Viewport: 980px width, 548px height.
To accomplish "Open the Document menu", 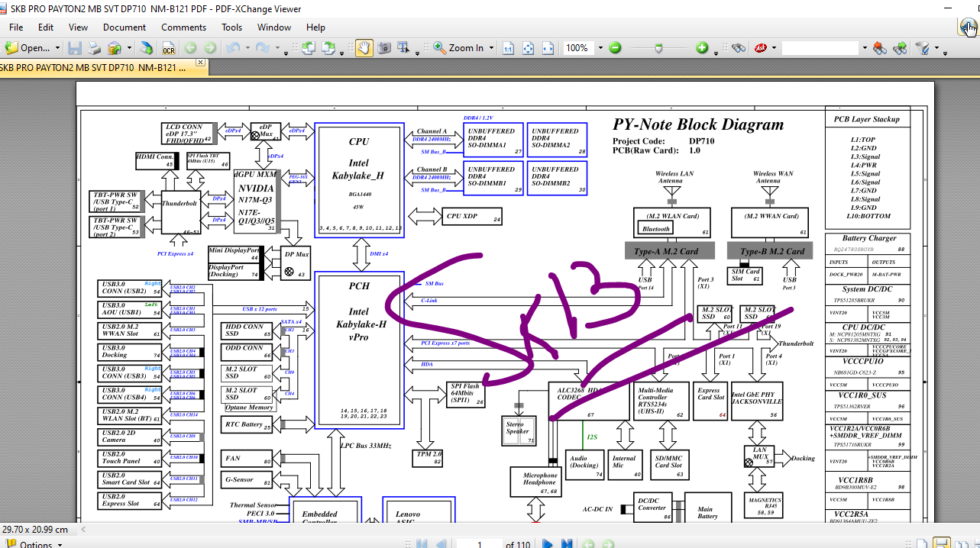I will tap(125, 27).
